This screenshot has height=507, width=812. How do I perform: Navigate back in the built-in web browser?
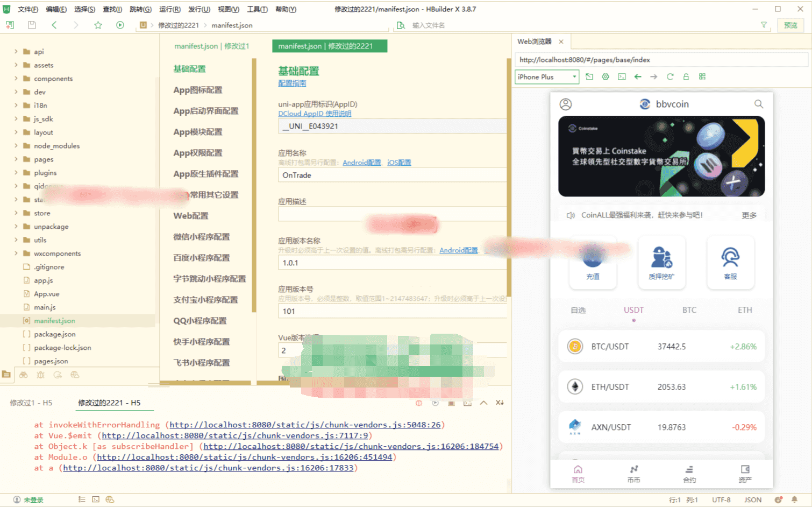638,77
